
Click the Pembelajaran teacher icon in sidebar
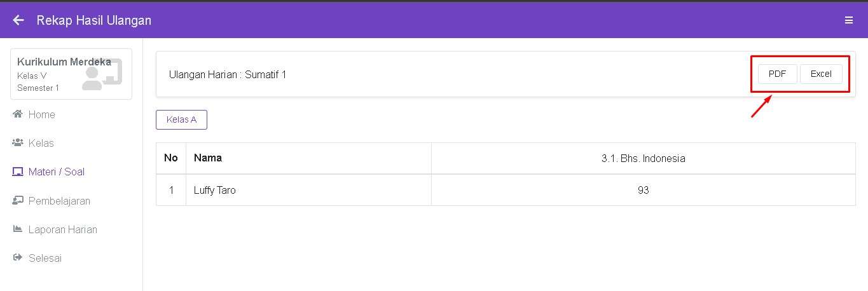[18, 201]
